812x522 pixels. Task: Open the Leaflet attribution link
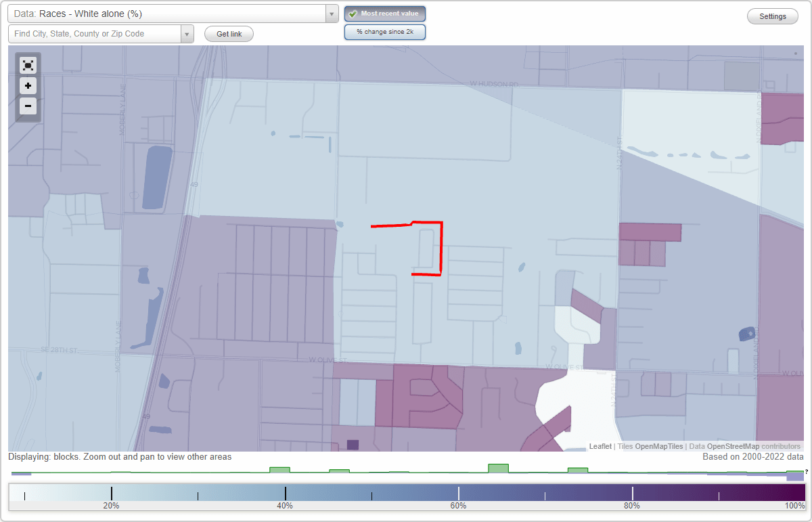(600, 446)
